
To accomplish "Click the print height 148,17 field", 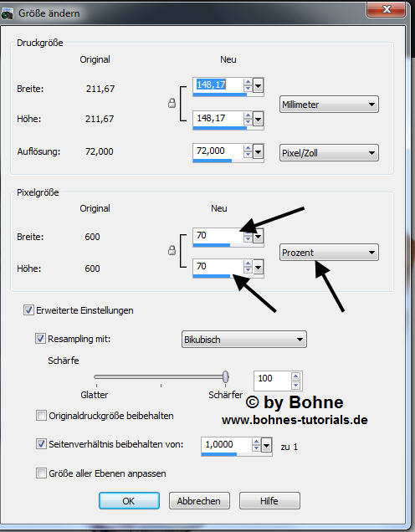I will [x=218, y=118].
